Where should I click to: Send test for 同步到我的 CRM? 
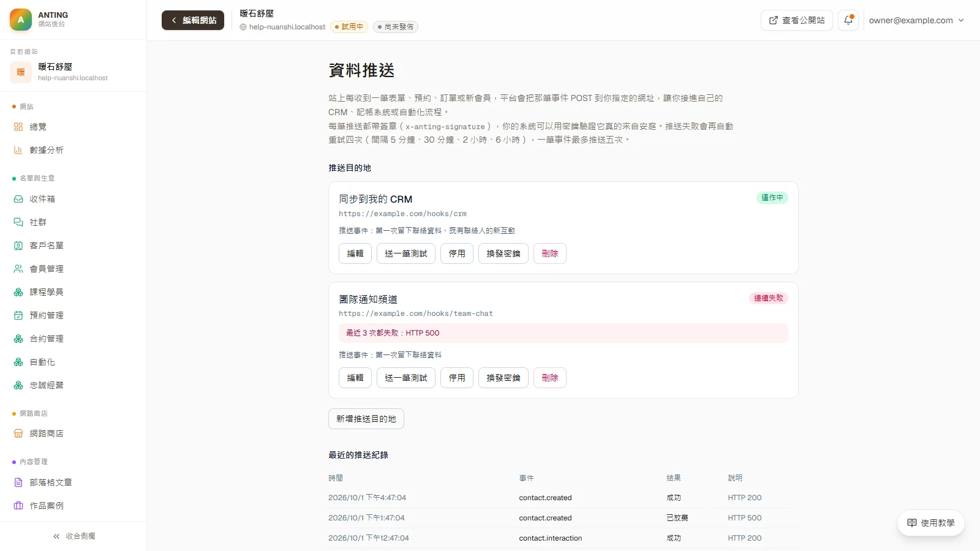(x=406, y=253)
